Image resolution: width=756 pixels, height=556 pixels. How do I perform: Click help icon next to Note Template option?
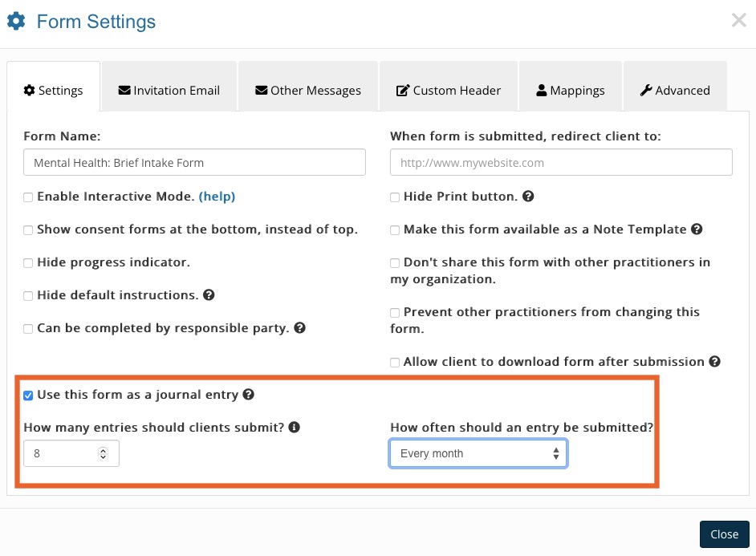coord(697,229)
